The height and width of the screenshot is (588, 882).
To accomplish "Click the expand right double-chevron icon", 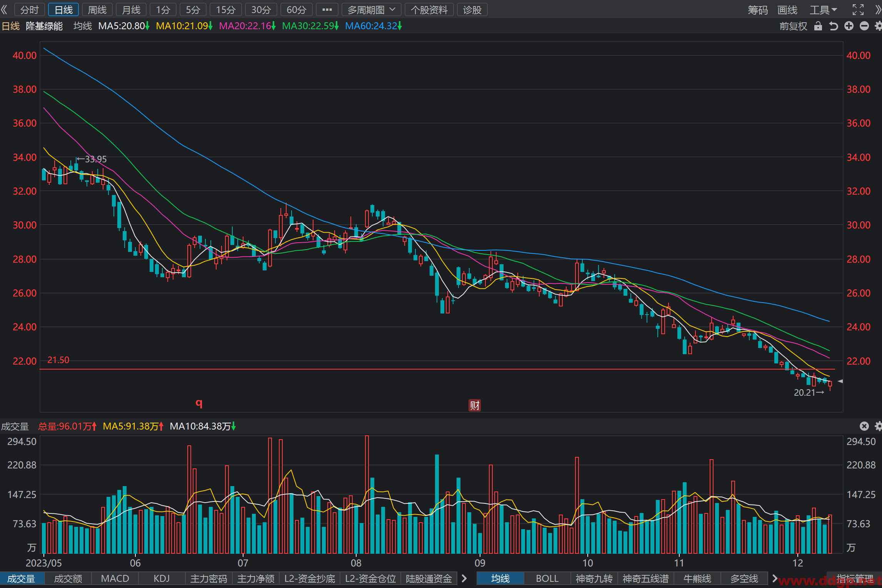I will (878, 10).
